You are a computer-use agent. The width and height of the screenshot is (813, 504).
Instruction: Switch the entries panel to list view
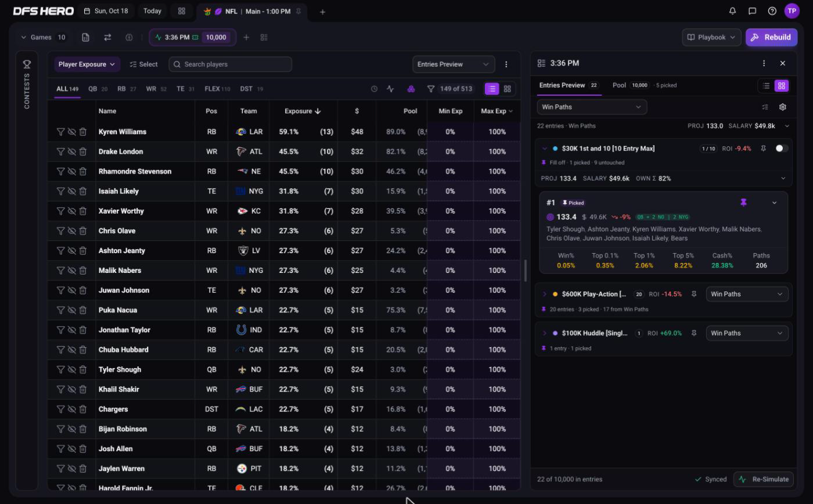766,85
